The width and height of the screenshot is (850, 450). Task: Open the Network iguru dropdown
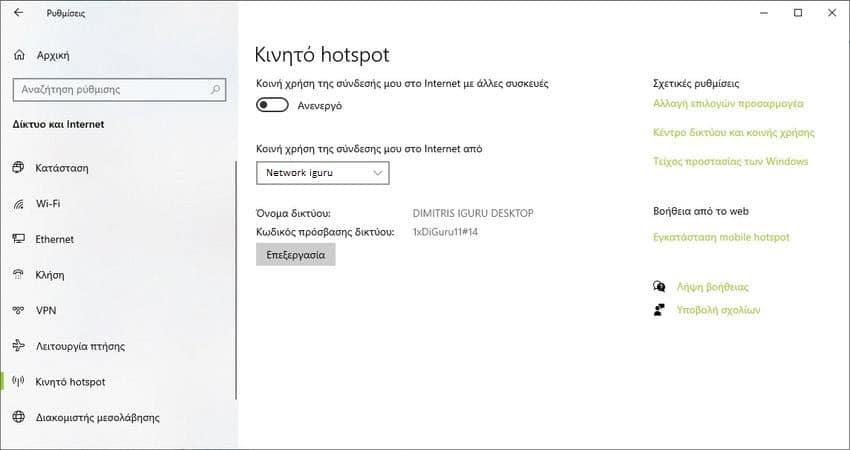323,173
